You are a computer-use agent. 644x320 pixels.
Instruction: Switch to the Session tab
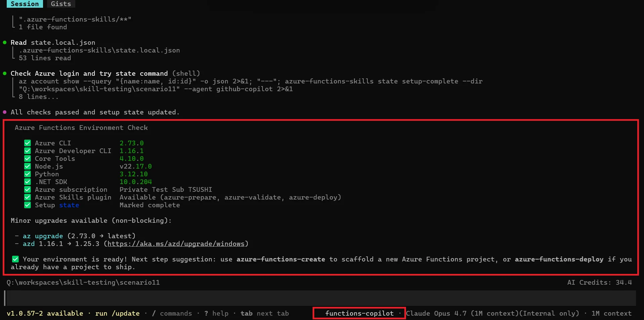[x=25, y=4]
